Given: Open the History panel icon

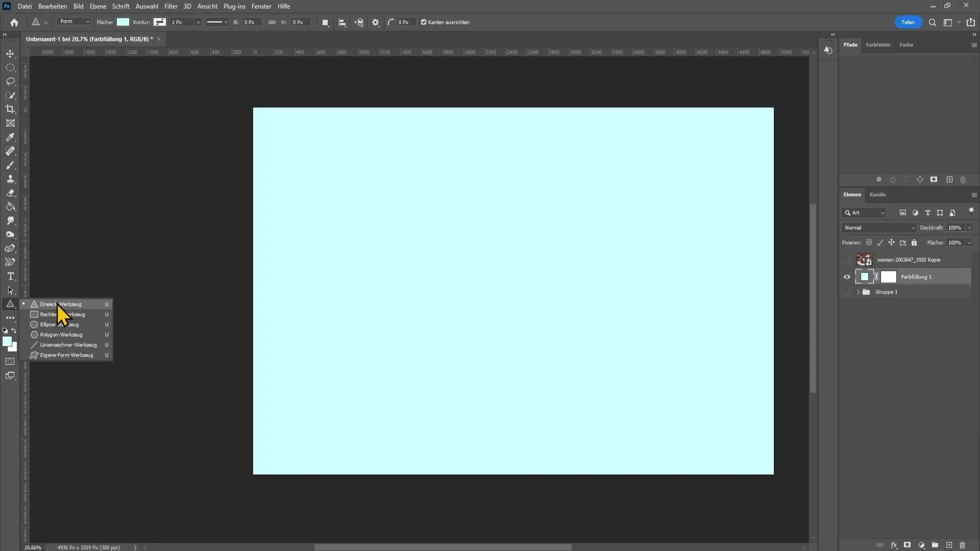Looking at the screenshot, I should 828,51.
